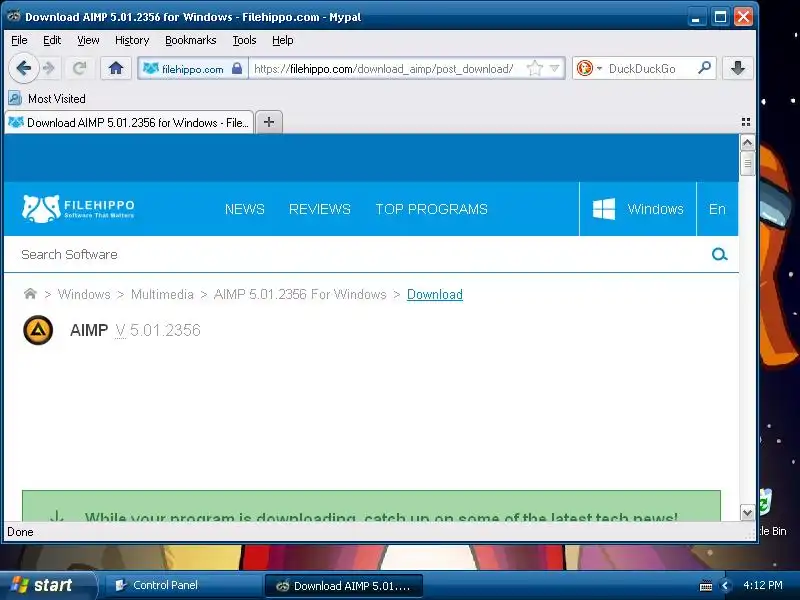Image resolution: width=800 pixels, height=600 pixels.
Task: Click the 4:12 PM taskbar clock
Action: point(763,585)
